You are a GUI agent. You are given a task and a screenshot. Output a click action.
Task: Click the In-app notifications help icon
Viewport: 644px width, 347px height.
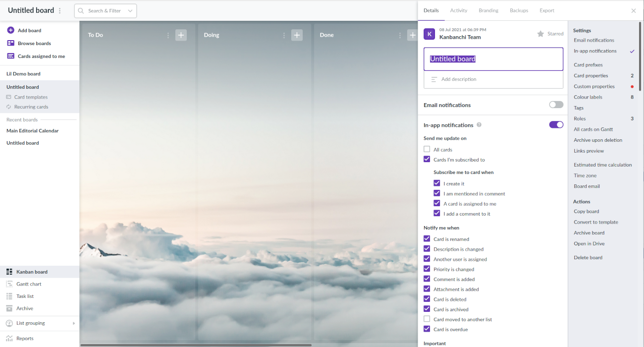tap(479, 125)
